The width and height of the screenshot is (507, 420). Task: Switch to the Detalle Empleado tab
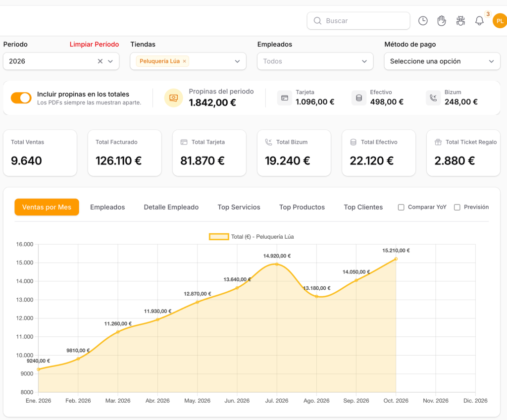pos(171,207)
